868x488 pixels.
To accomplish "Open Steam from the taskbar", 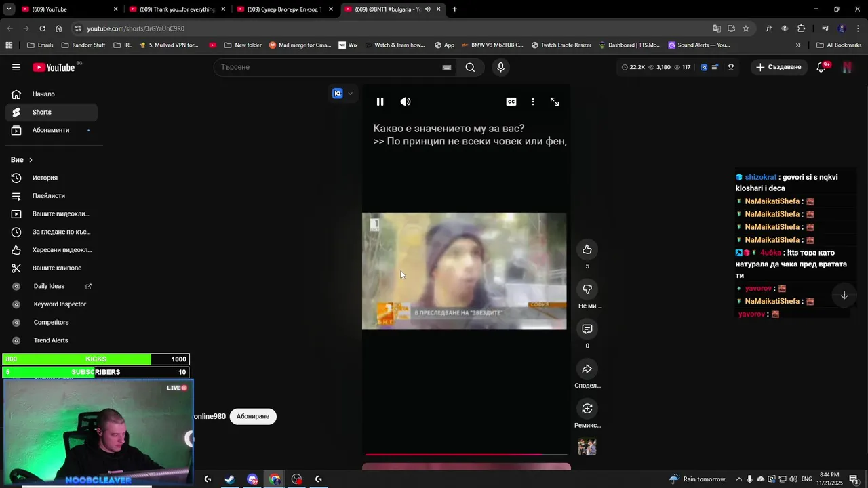I will pos(230,479).
